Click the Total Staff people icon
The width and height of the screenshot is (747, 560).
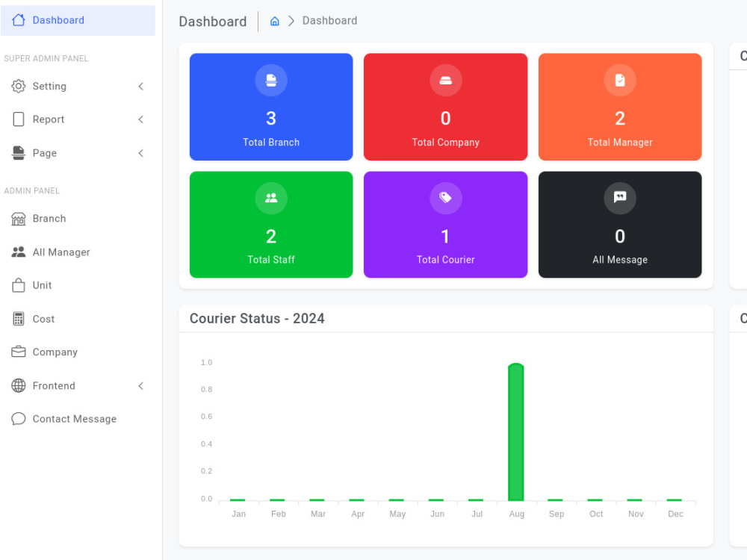pos(271,198)
